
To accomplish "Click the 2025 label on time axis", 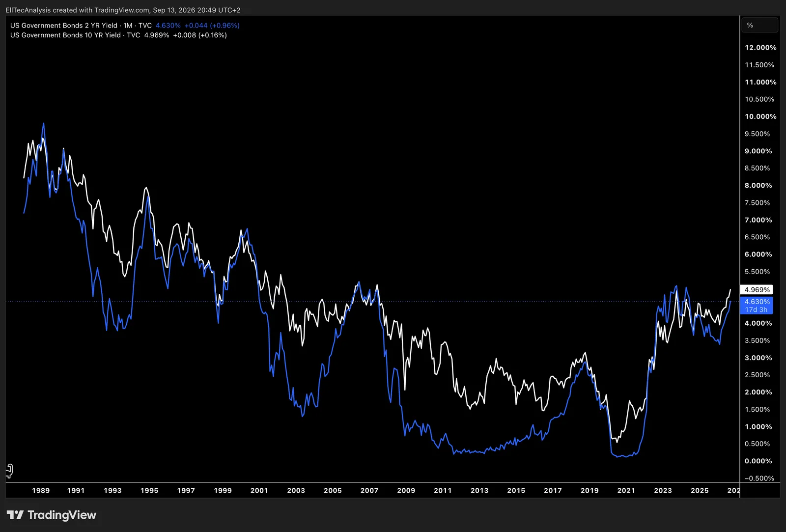I will click(700, 490).
